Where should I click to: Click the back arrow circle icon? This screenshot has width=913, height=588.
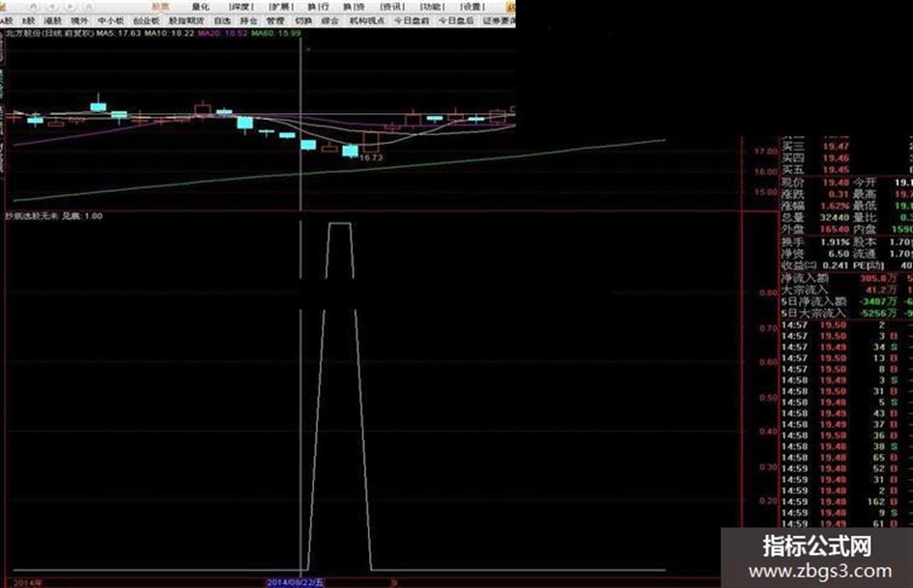[x=51, y=7]
